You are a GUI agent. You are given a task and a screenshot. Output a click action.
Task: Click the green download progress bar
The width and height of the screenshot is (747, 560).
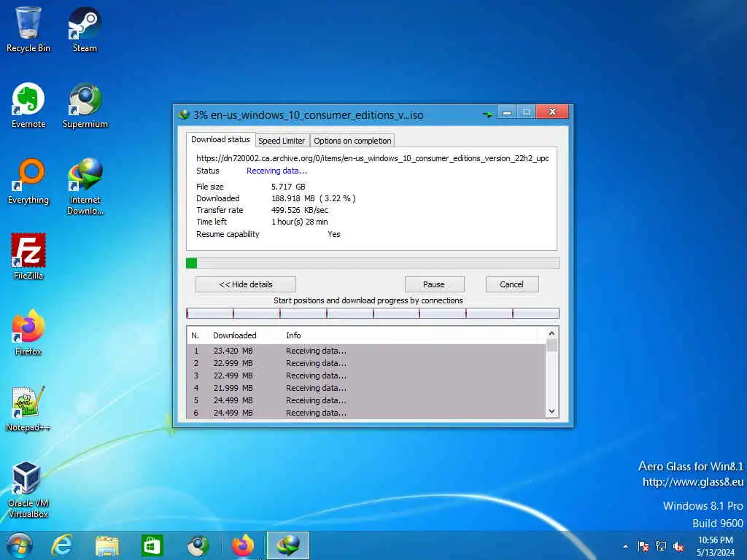point(373,263)
